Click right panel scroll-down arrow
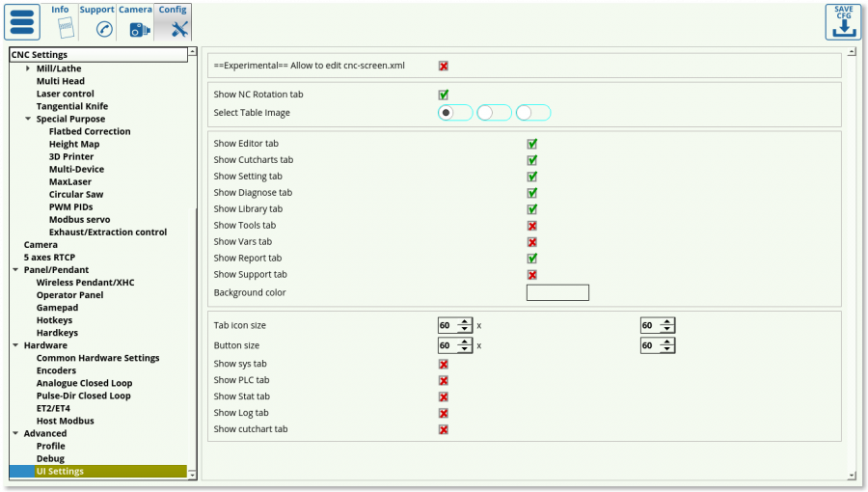This screenshot has height=492, width=868. point(852,476)
